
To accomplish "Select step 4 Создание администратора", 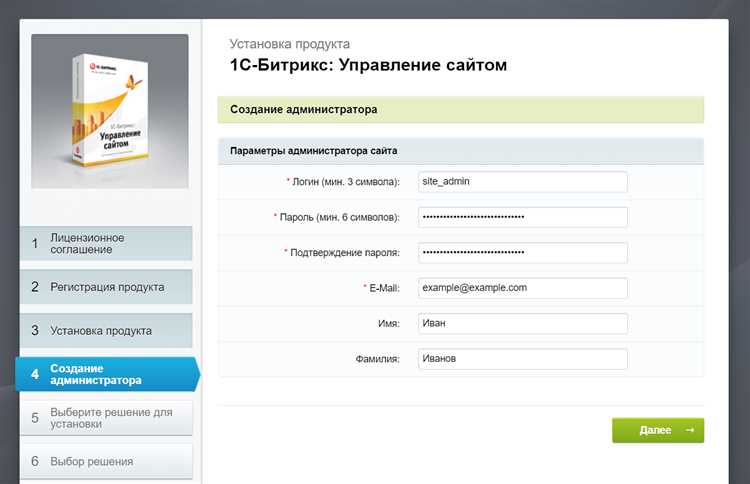I will [x=108, y=374].
